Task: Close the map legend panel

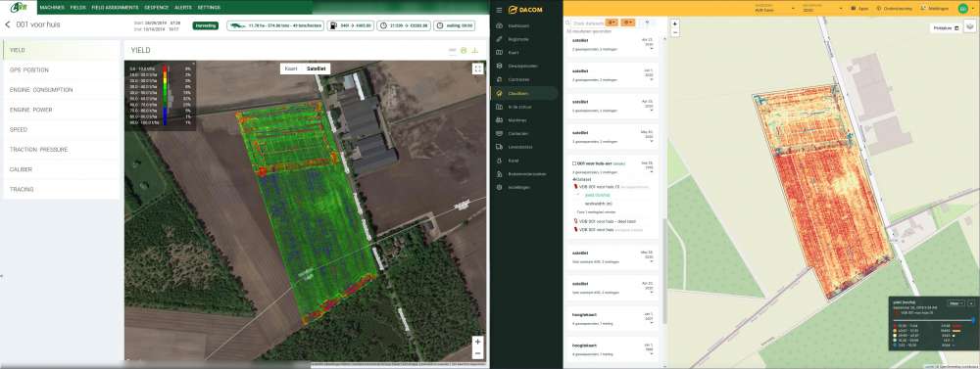Action: point(971,302)
